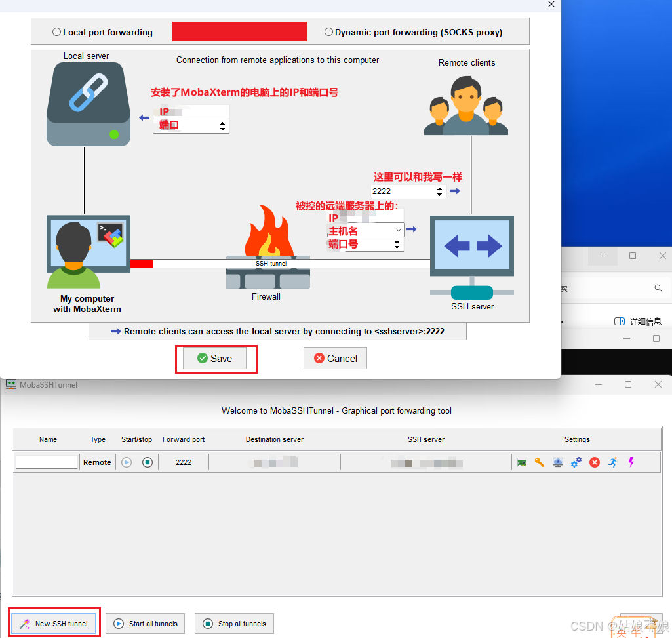Minimize the MobaSSHTunnel window

599,385
